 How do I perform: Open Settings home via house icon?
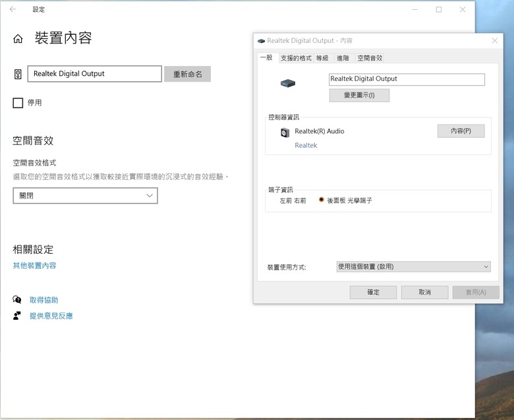pos(18,39)
